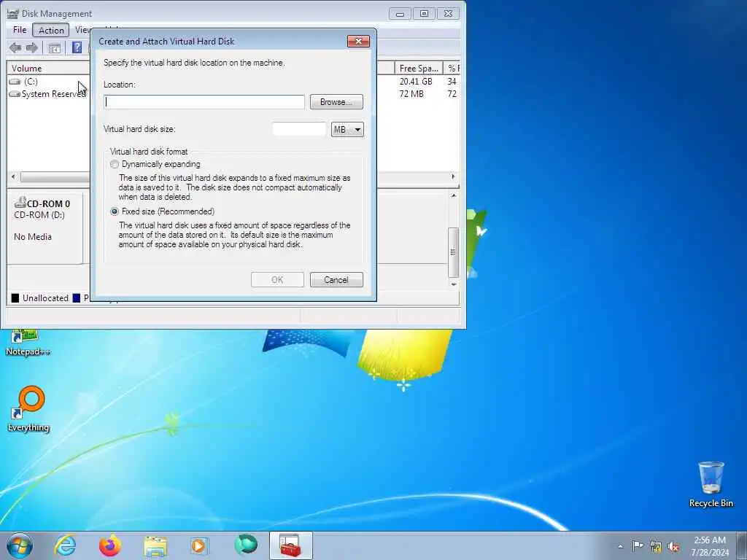This screenshot has height=560, width=747.
Task: Click the blue Help toolbar icon
Action: tap(77, 47)
